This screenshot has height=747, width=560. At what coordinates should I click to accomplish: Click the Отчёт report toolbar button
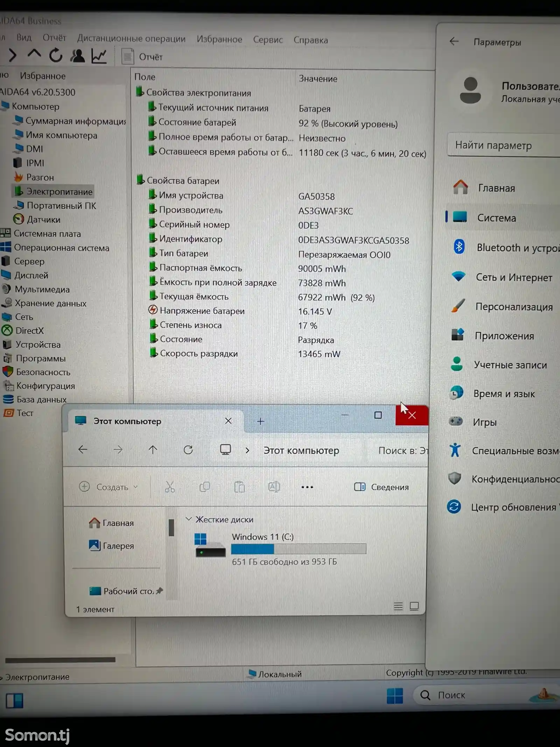[x=142, y=57]
